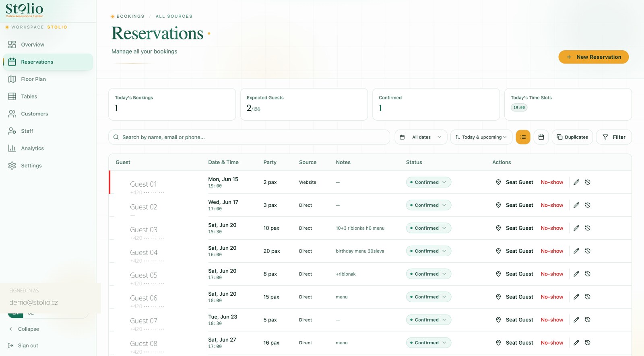Edit the 8 pax reservation pencil icon
The height and width of the screenshot is (356, 644).
click(576, 274)
